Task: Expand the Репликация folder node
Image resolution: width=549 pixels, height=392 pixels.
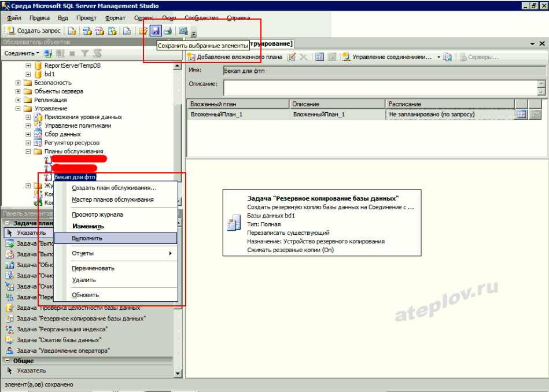Action: [19, 100]
